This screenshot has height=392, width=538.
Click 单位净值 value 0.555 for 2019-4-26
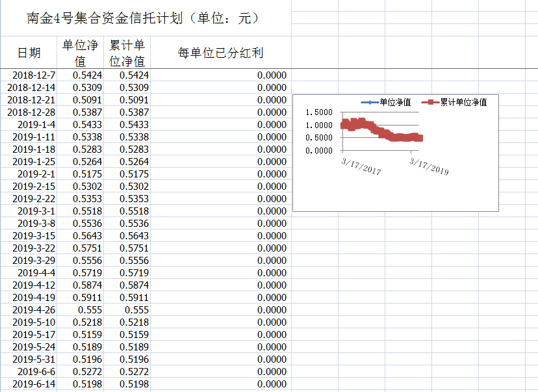click(81, 310)
